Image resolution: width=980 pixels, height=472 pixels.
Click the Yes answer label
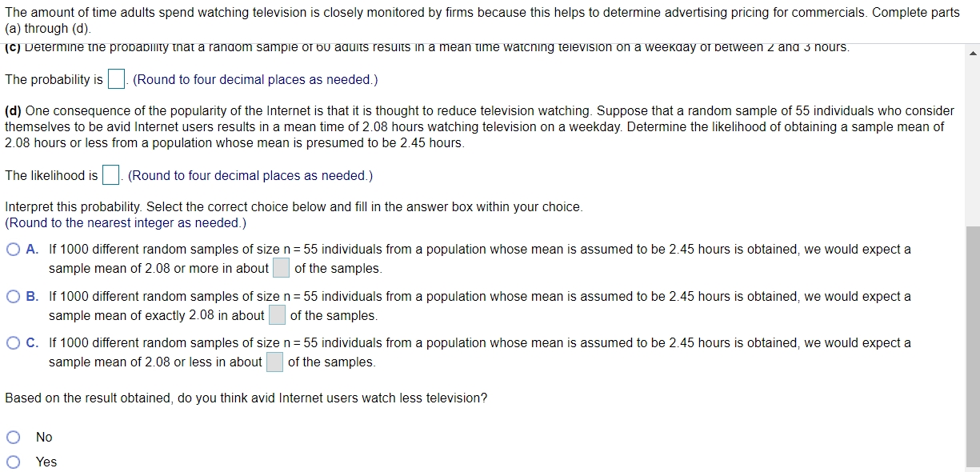point(46,462)
